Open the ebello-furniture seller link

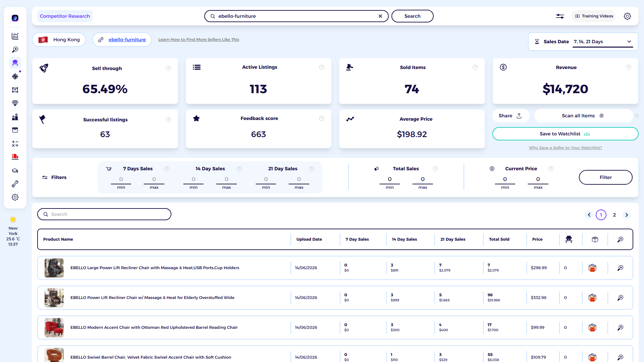coord(127,40)
